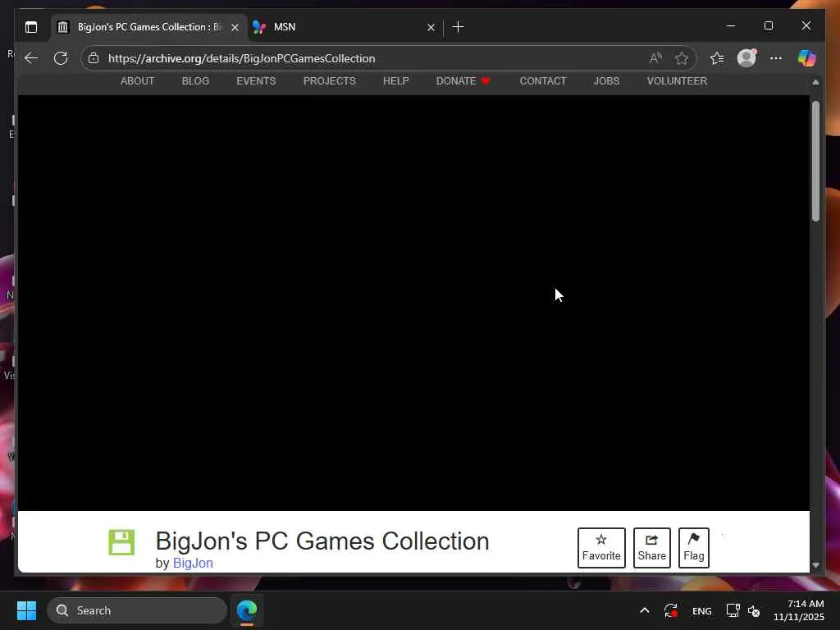
Task: Open the EVENTS menu link
Action: click(x=256, y=81)
